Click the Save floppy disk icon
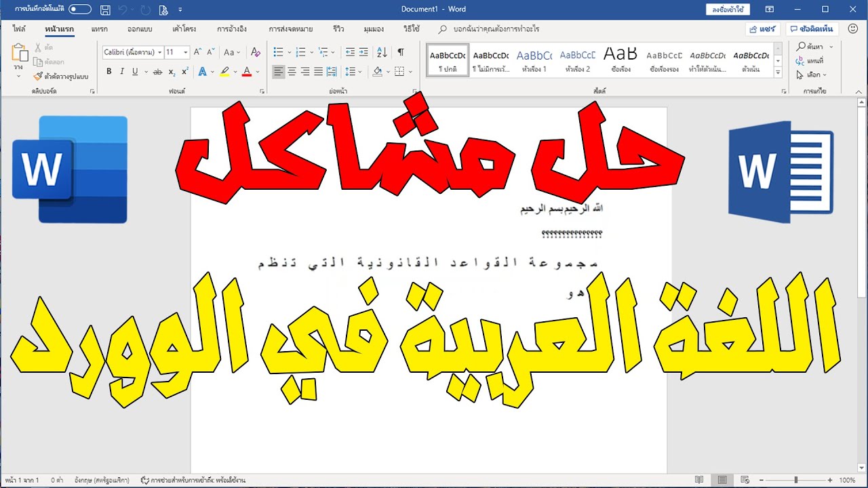 click(x=105, y=9)
